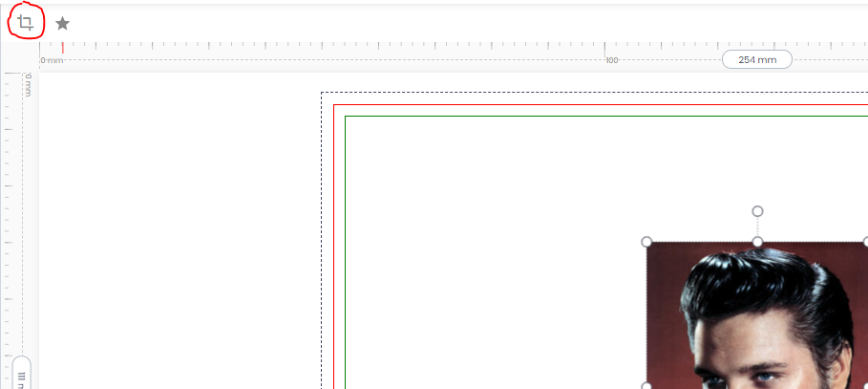Viewport: 868px width, 389px height.
Task: Click the red marker on the horizontal ruler
Action: click(x=63, y=47)
